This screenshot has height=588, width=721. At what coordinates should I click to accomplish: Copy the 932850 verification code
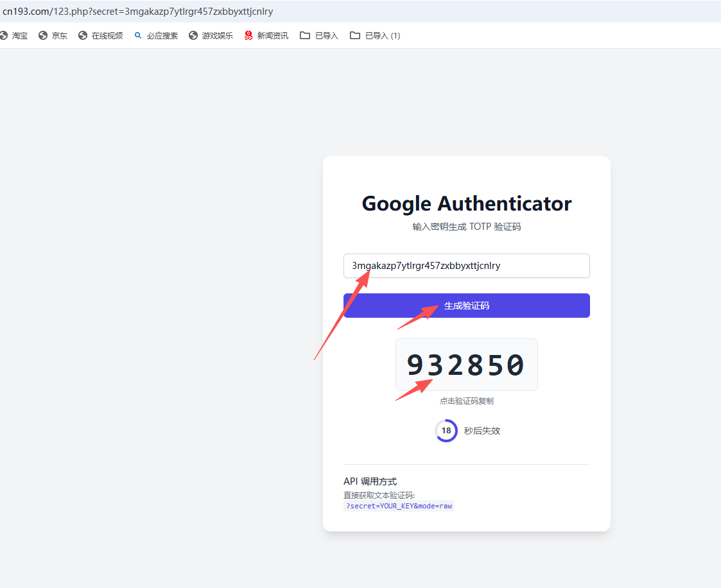pyautogui.click(x=466, y=365)
